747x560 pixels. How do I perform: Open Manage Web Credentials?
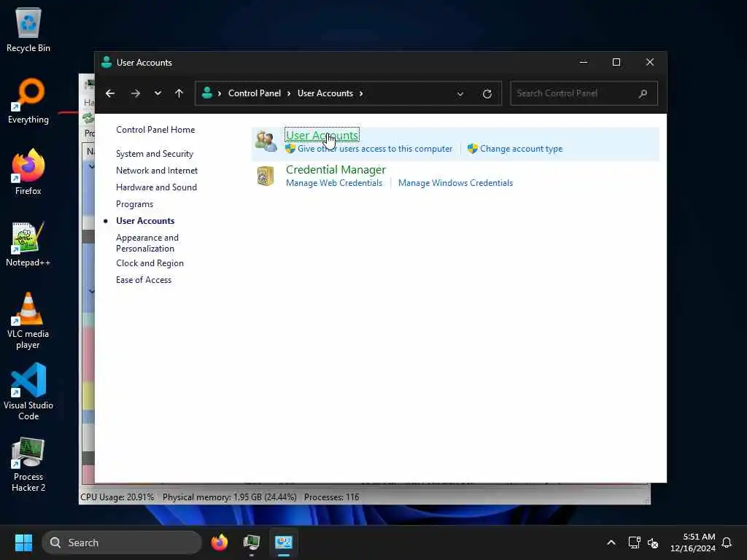point(334,183)
